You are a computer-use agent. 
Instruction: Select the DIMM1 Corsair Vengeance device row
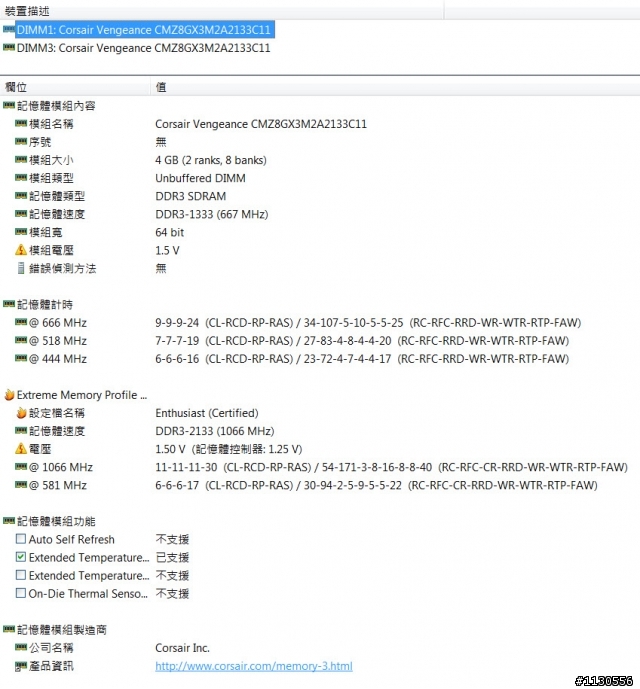[x=145, y=30]
